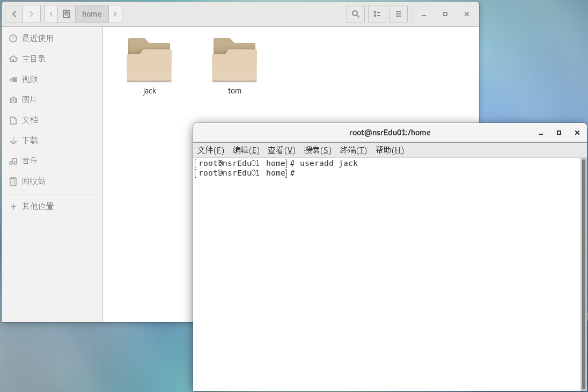Open Other Locations (其他位置) in sidebar
Screen dimensions: 588x392
(x=52, y=207)
